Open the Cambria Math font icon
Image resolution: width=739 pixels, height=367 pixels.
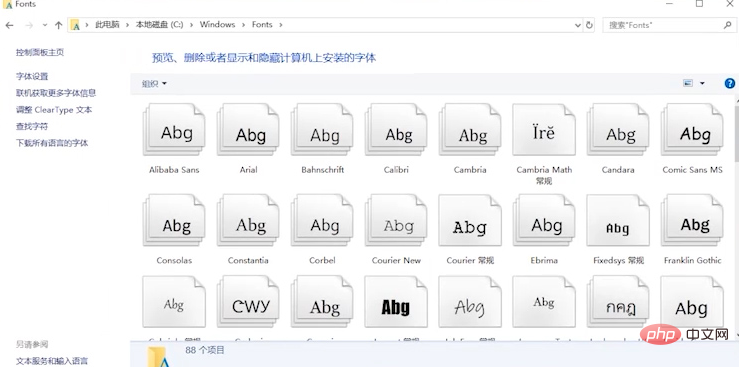[544, 130]
